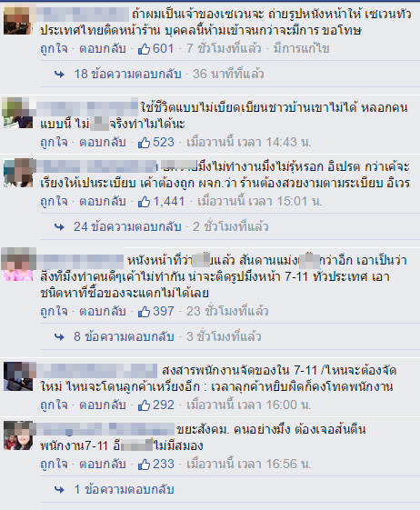Expand 18 ข้อความตอบกลับ replies
Viewport: 420px width, 510px height.
[127, 75]
